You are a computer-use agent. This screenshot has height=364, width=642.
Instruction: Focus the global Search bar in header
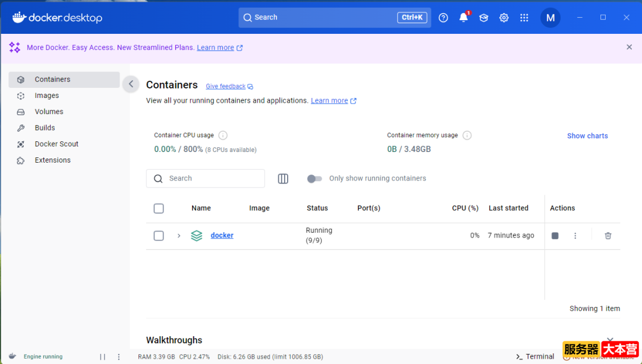(335, 18)
